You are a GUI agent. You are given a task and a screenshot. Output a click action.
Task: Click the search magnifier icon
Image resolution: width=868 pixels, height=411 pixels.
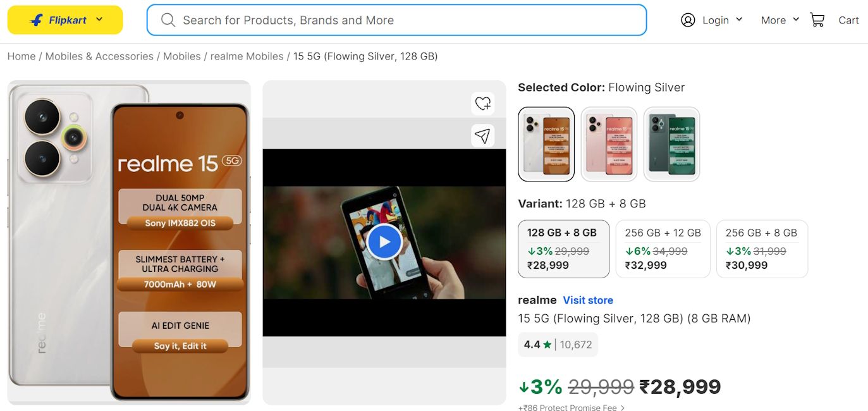point(168,20)
